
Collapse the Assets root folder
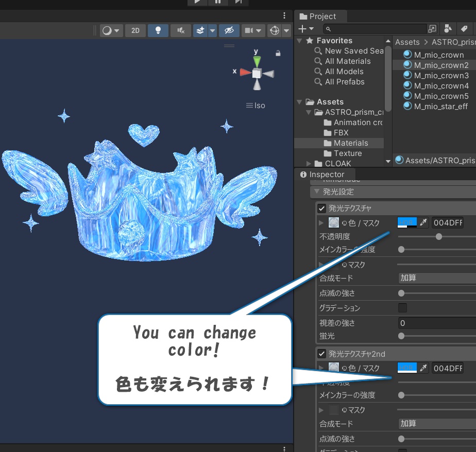click(300, 102)
